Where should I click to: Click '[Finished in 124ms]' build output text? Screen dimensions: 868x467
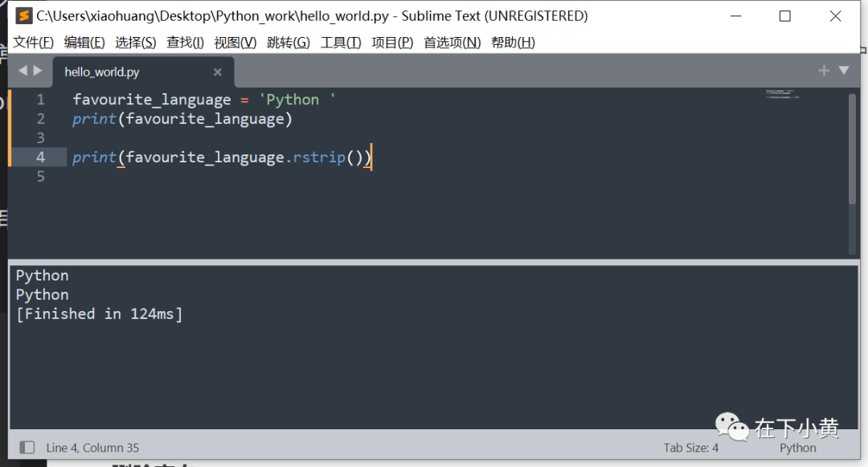coord(99,314)
